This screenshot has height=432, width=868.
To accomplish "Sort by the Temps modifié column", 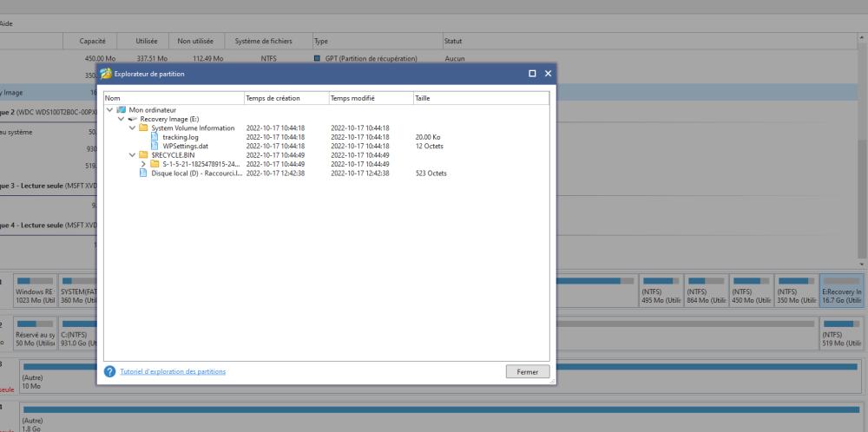I will click(x=370, y=98).
